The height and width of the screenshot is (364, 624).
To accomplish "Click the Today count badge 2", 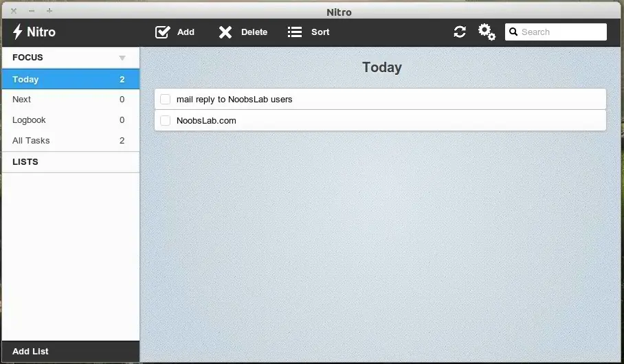I will [x=122, y=80].
